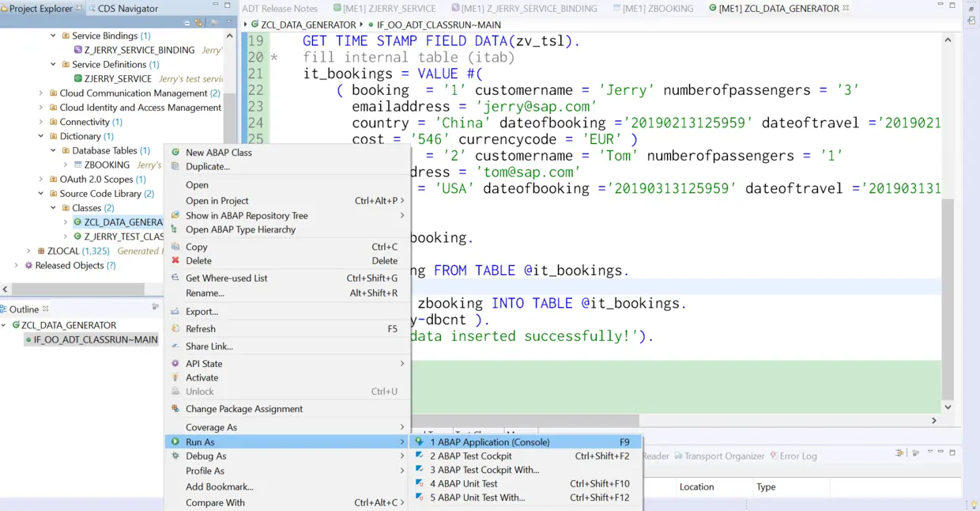Screen dimensions: 980x511
Task: Click Collapse All in Project Explorer toolbar
Action: pos(188,23)
